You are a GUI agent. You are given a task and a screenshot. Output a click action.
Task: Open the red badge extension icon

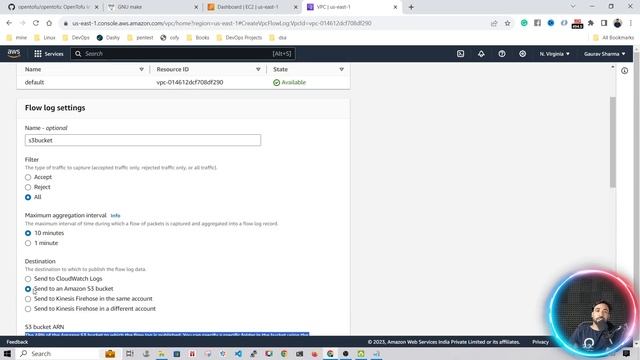pyautogui.click(x=577, y=24)
